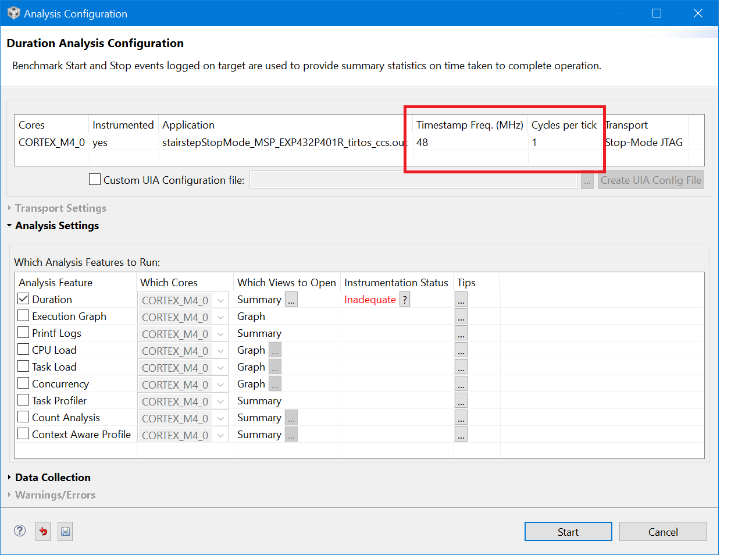Uncheck the Duration analysis feature

coord(24,299)
